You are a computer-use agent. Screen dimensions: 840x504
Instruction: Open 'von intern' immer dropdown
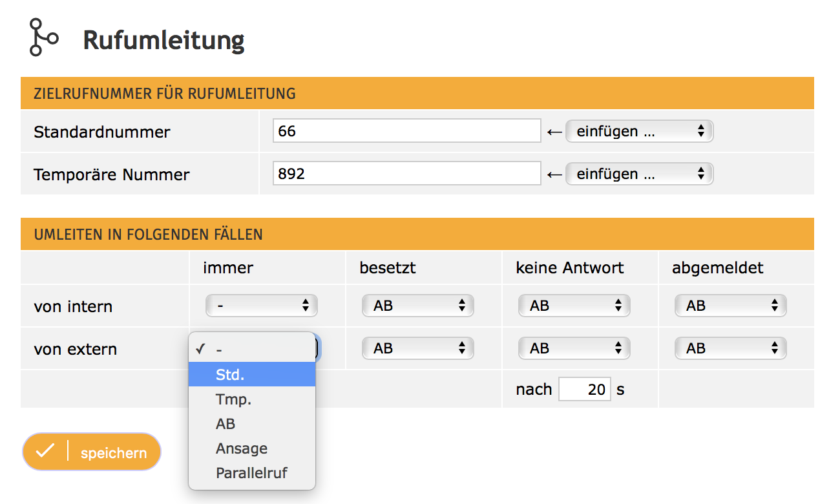[262, 306]
